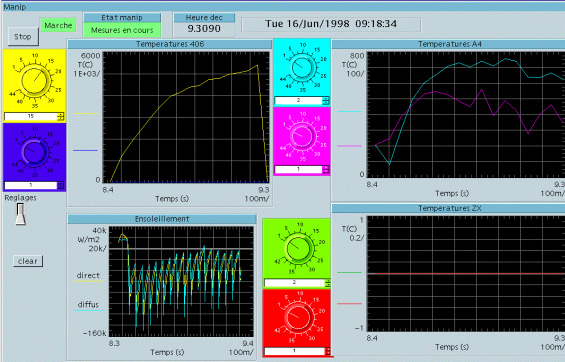Click the magenta rotary knob dial
The height and width of the screenshot is (362, 565).
[302, 136]
